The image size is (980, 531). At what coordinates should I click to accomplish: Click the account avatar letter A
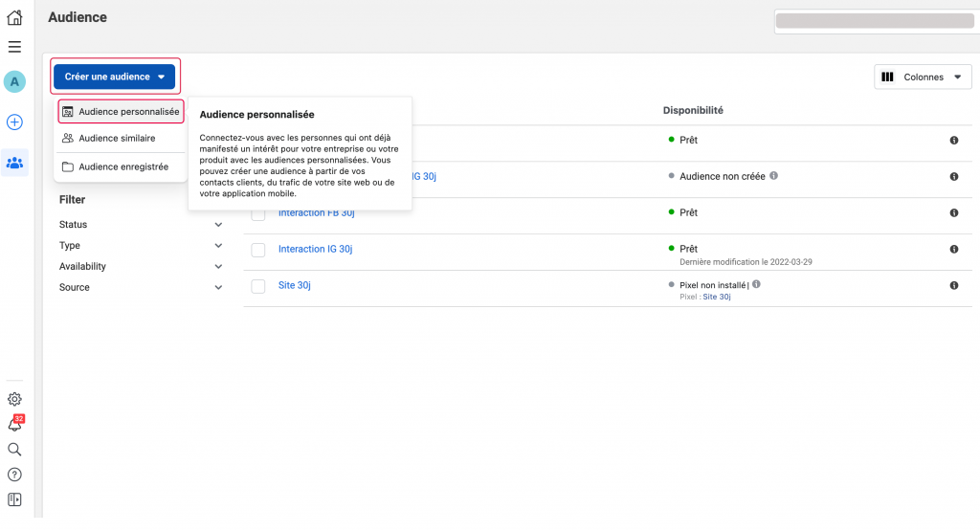14,82
